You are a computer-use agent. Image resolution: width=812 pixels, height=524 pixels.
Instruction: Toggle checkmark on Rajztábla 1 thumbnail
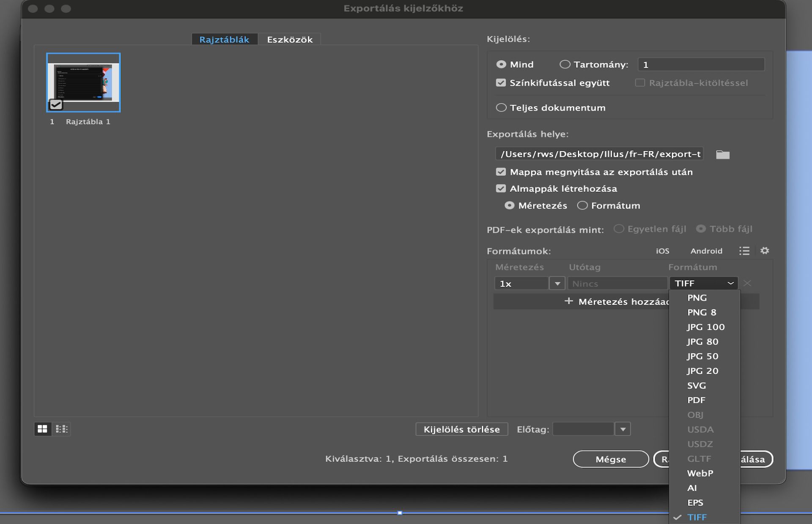[56, 104]
